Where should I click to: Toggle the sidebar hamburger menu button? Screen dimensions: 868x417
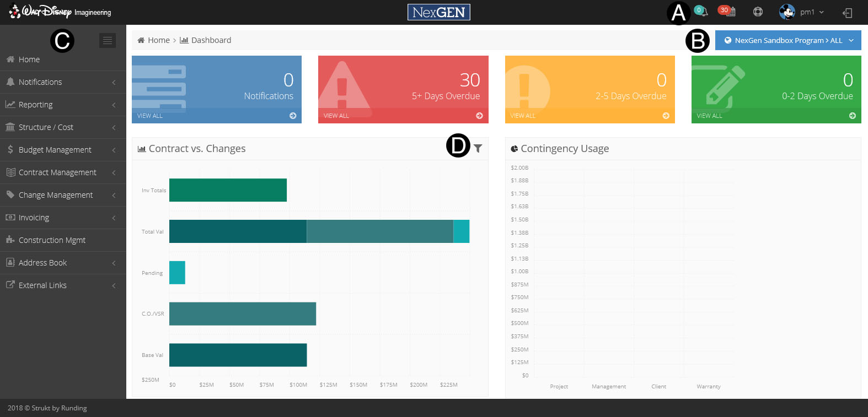pyautogui.click(x=108, y=40)
